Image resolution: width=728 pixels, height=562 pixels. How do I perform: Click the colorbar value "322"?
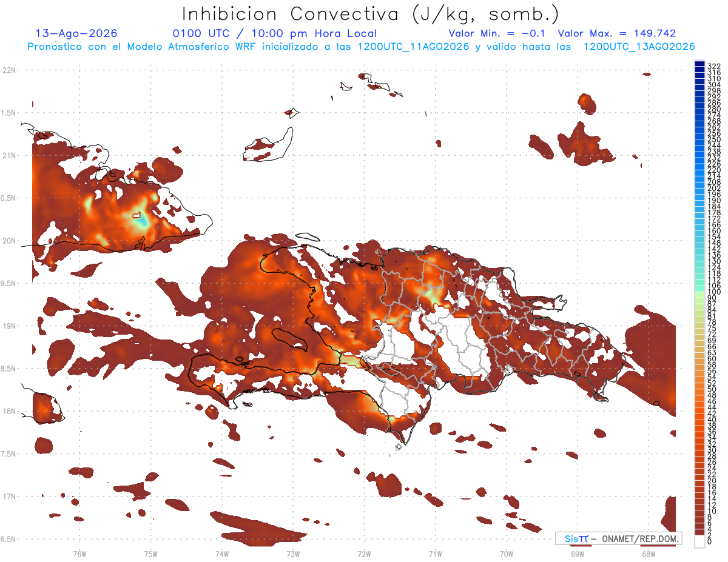713,65
